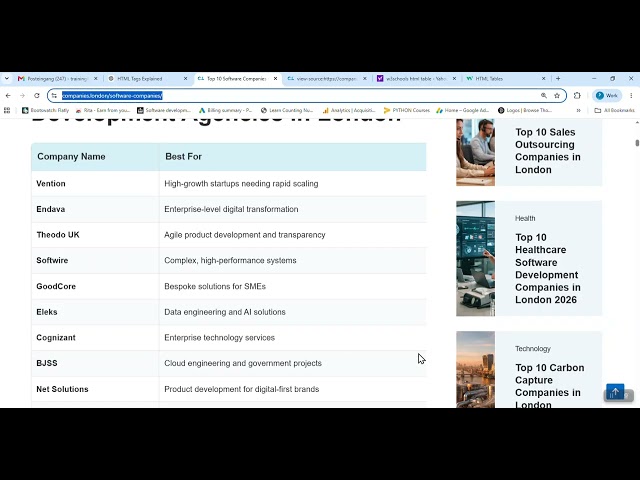640x480 pixels.
Task: Open the Technology category label
Action: [x=533, y=349]
